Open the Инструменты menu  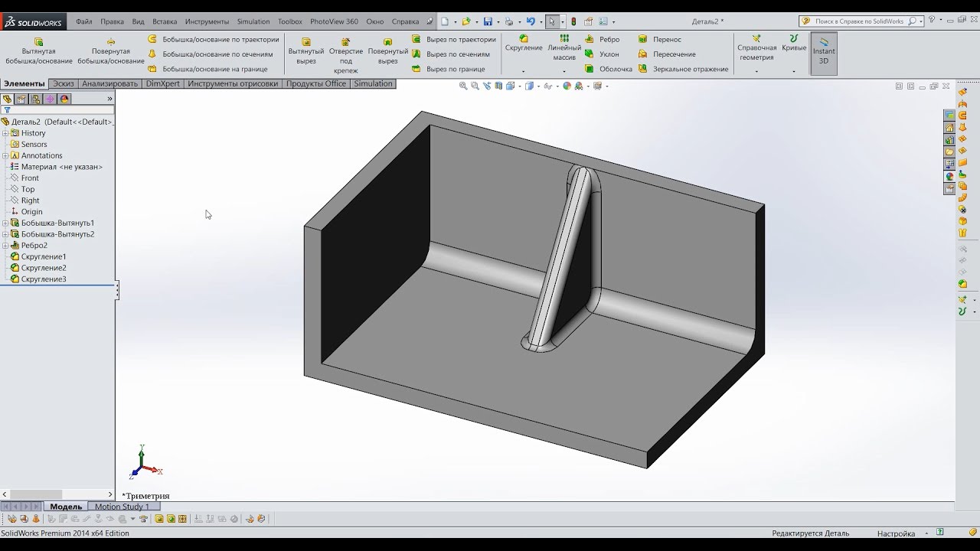point(207,21)
